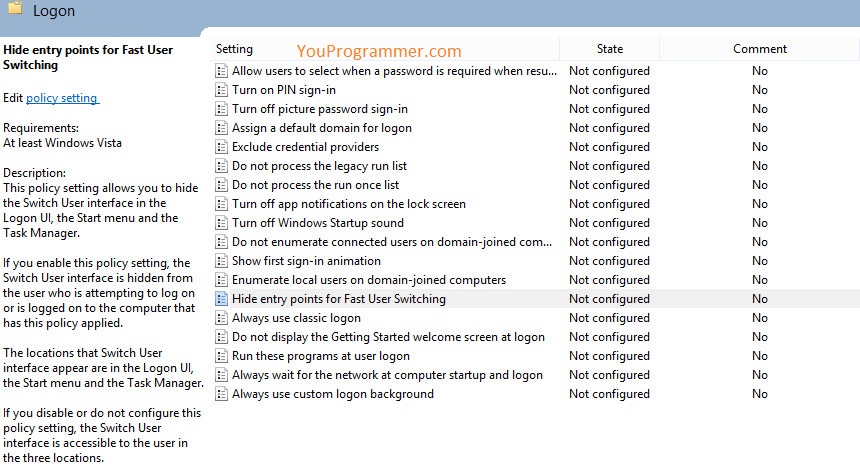Click icon next to Turn off Windows Startup sound
The width and height of the screenshot is (860, 467).
coord(221,223)
